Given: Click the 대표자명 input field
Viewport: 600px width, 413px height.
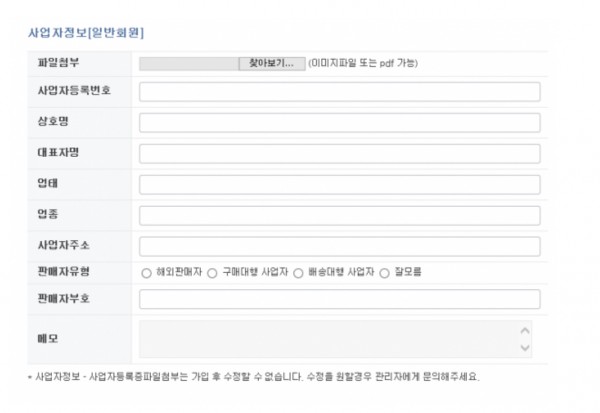Looking at the screenshot, I should (x=340, y=154).
